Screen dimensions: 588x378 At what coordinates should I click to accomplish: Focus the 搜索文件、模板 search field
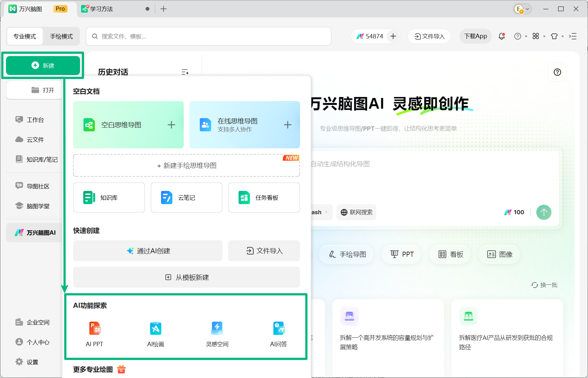click(209, 37)
